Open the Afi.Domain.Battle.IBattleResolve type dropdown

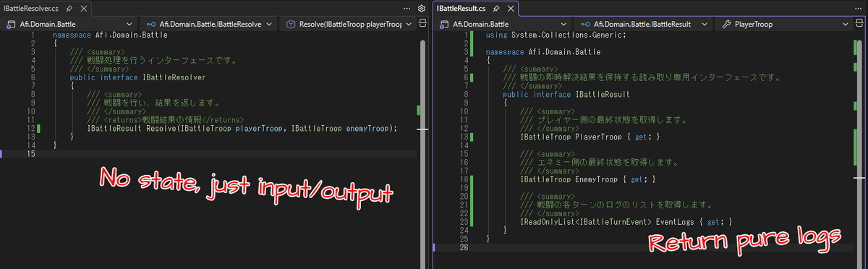click(x=208, y=24)
